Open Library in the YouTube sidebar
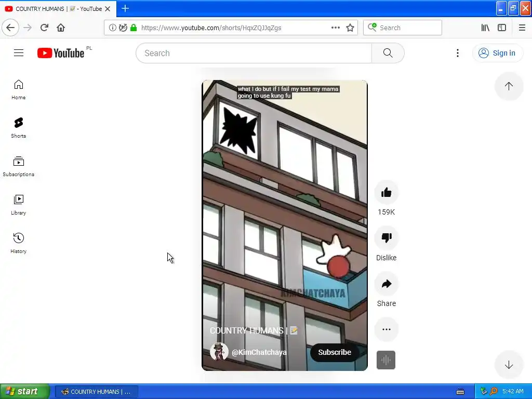The width and height of the screenshot is (532, 399). [x=18, y=205]
